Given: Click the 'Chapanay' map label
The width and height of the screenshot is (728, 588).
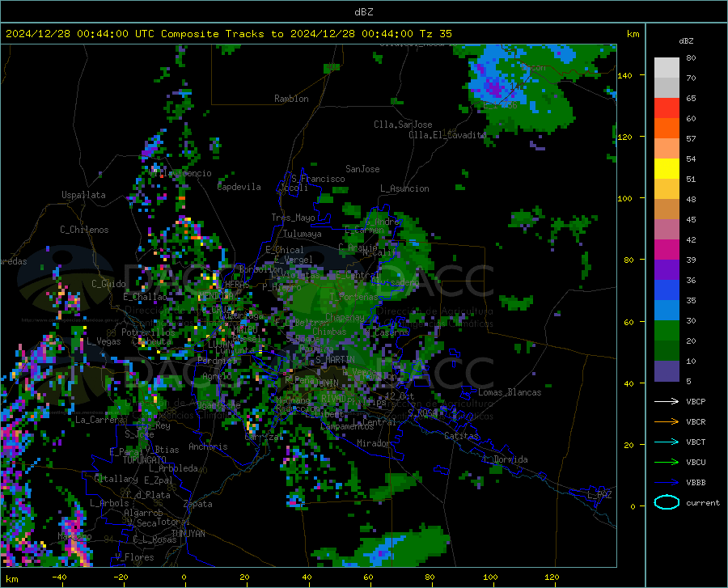Looking at the screenshot, I should [x=345, y=317].
